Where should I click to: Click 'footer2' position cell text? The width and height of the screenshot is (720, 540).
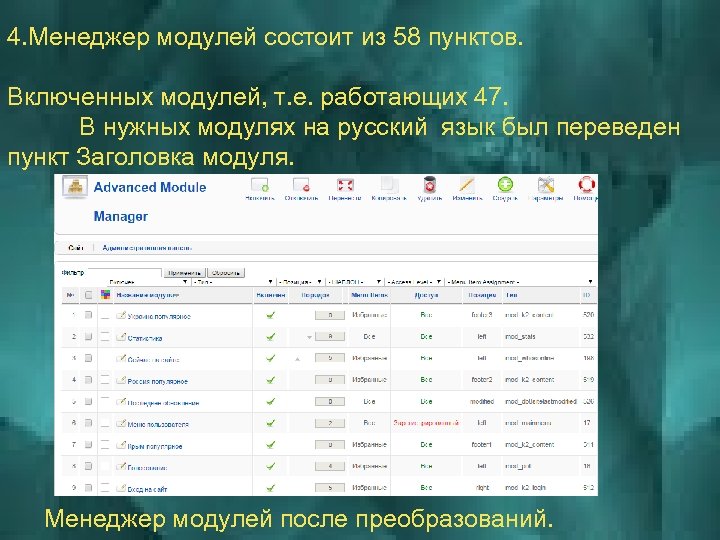point(482,380)
